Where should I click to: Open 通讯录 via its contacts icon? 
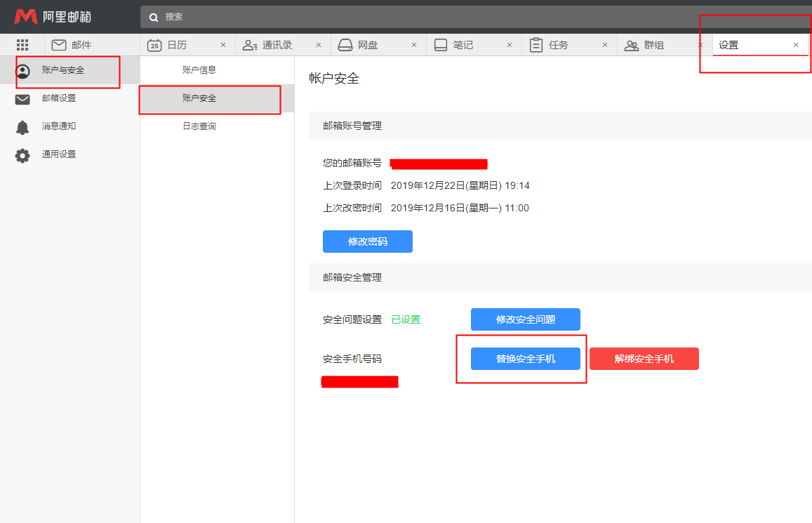(250, 44)
